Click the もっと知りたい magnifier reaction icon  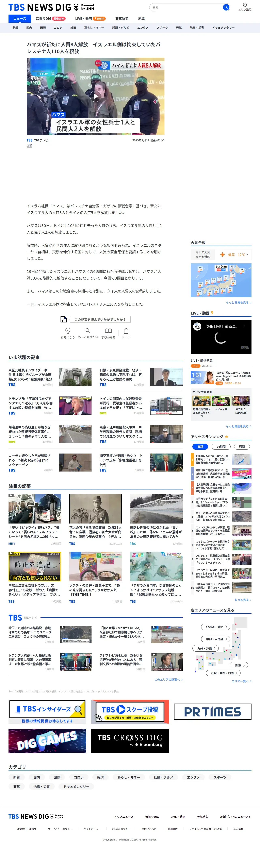coord(88,331)
